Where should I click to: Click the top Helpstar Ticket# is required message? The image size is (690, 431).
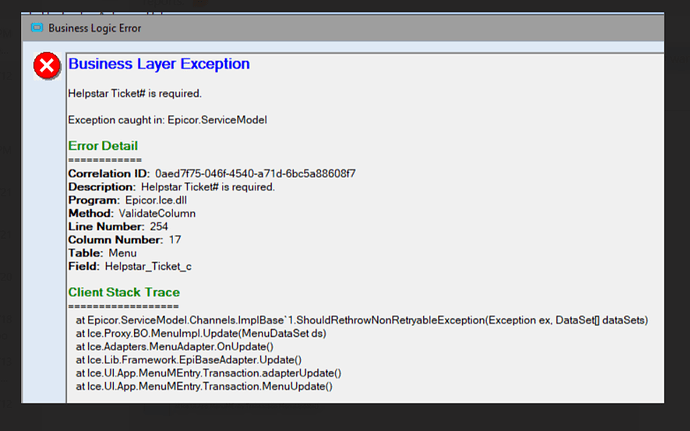pos(135,93)
